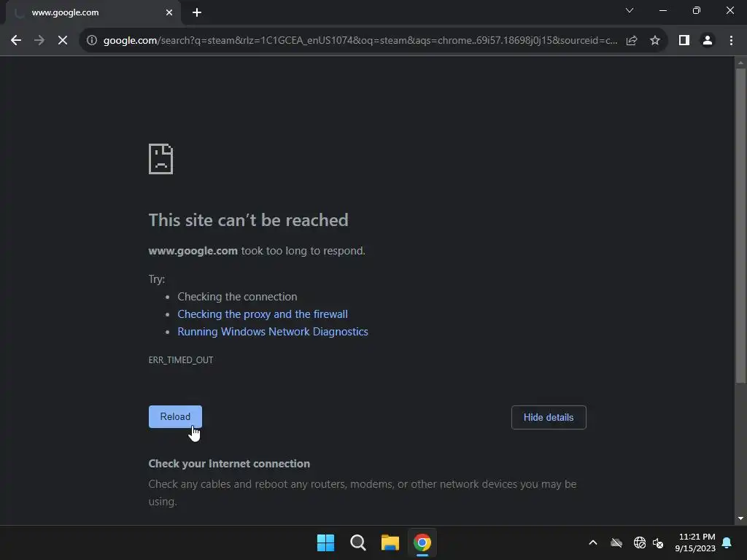Open Windows taskbar Search

click(x=357, y=542)
